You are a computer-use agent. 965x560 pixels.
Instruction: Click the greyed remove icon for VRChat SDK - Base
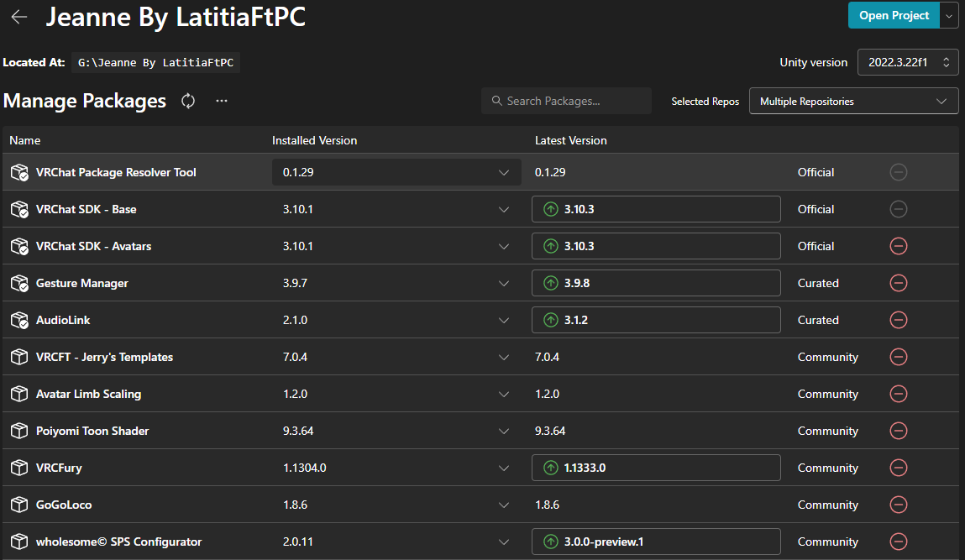(899, 209)
